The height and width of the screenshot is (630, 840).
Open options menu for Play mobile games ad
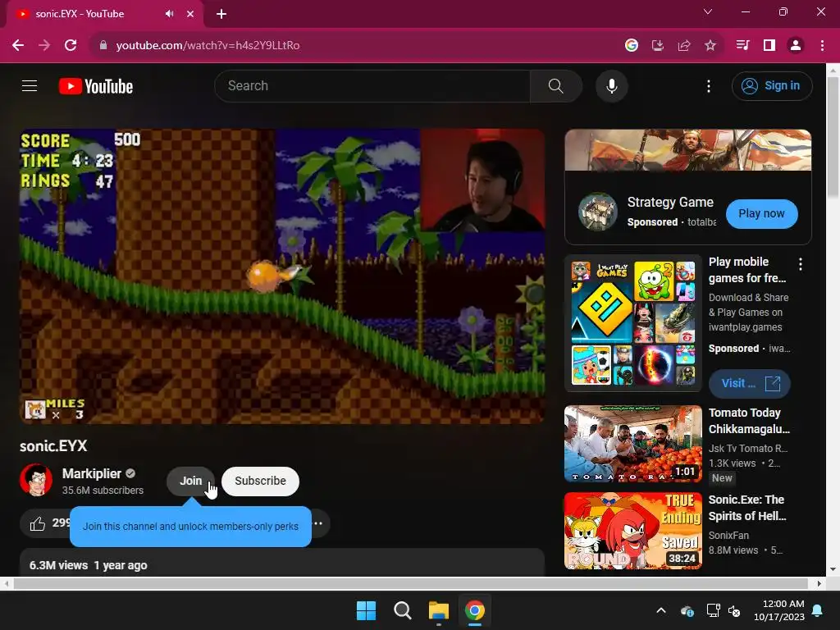(801, 263)
